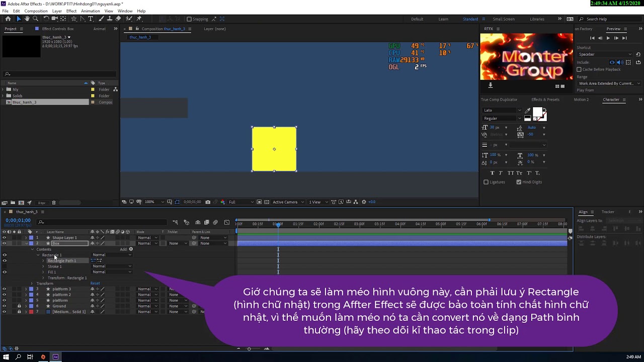Click the timeline zoom slider handle
The image size is (644, 362).
tap(249, 348)
